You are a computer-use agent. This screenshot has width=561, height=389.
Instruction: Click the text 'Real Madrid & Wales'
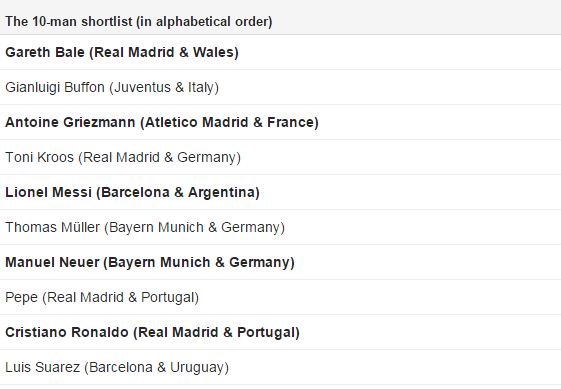pyautogui.click(x=164, y=52)
